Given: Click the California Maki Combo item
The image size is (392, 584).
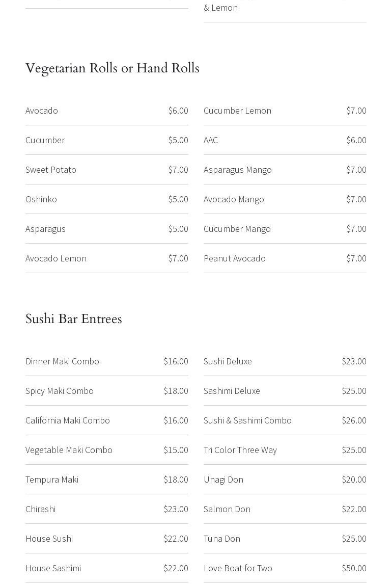Looking at the screenshot, I should [68, 420].
